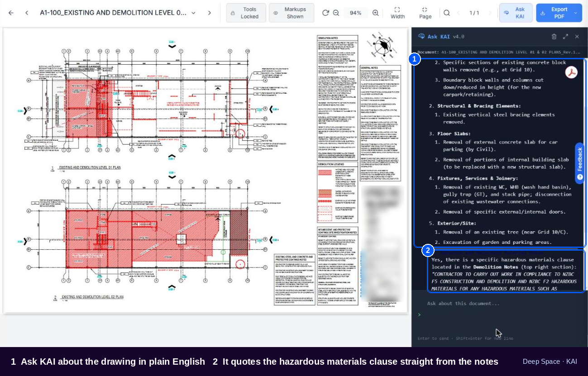Click the 'Exterior/Site:' heading in chat

457,223
